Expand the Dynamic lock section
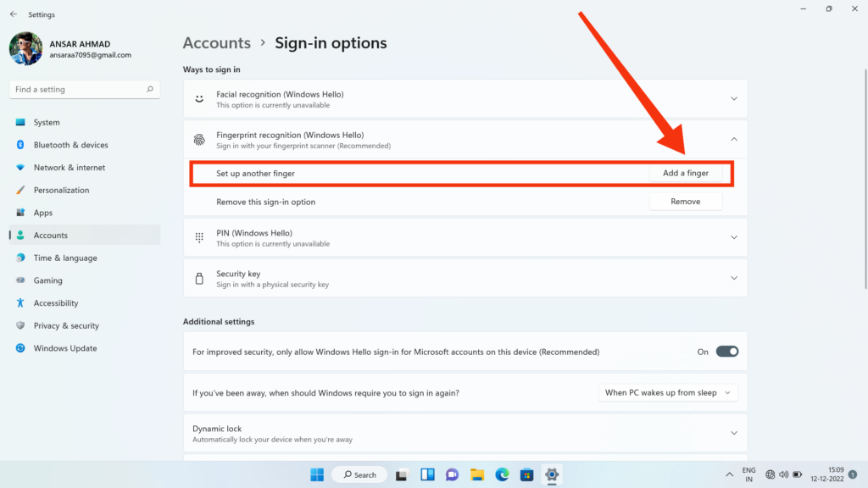 coord(734,433)
